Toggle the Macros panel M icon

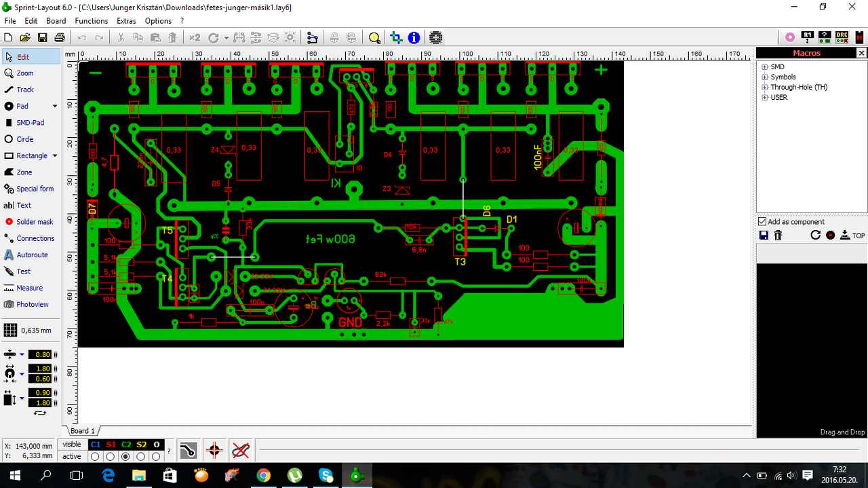(x=859, y=37)
